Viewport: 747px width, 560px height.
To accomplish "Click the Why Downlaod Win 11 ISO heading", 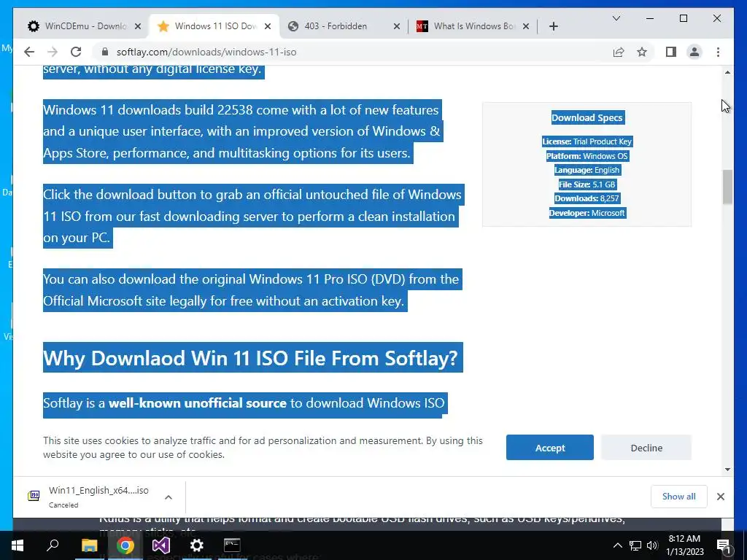I will (x=250, y=357).
